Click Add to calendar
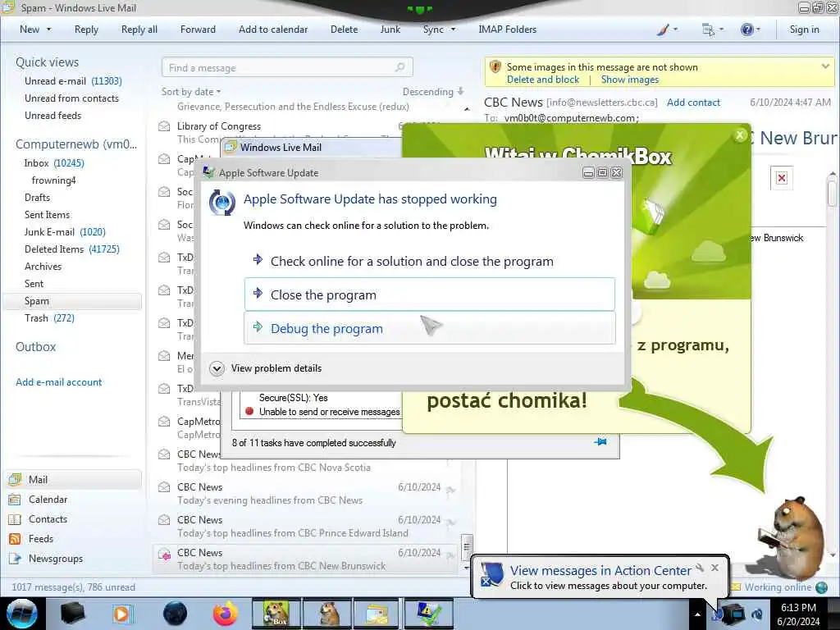The image size is (840, 630). [x=273, y=30]
